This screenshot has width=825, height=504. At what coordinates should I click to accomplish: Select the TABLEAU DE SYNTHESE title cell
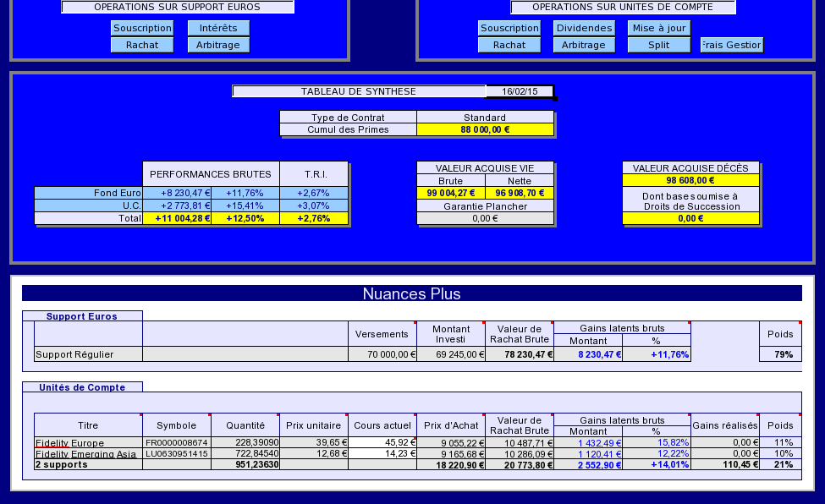click(x=359, y=91)
